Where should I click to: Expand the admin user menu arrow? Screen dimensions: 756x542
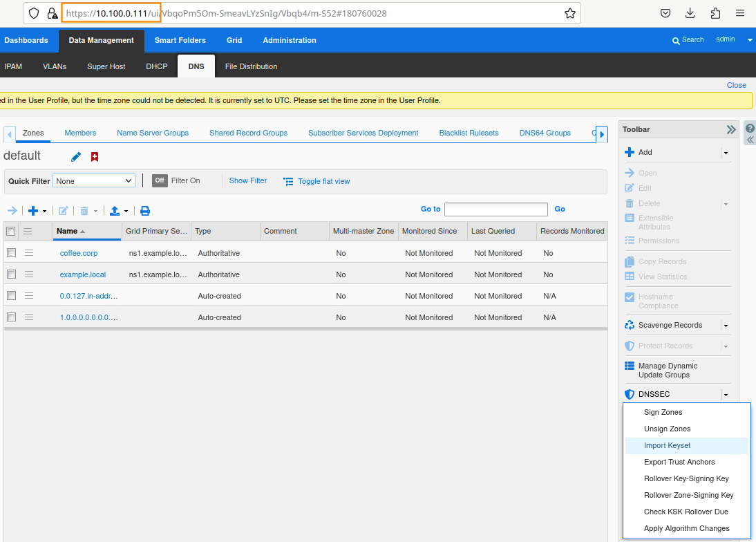(750, 40)
